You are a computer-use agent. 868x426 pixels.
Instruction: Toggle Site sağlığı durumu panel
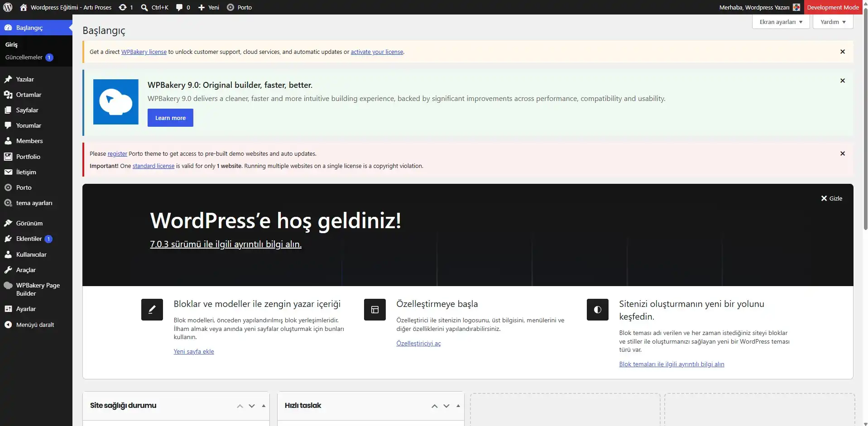pos(264,406)
